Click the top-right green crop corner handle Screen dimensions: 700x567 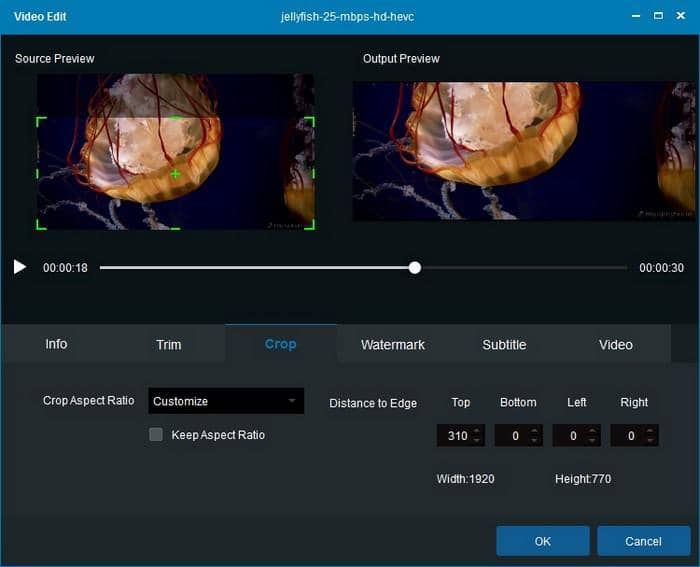click(310, 121)
